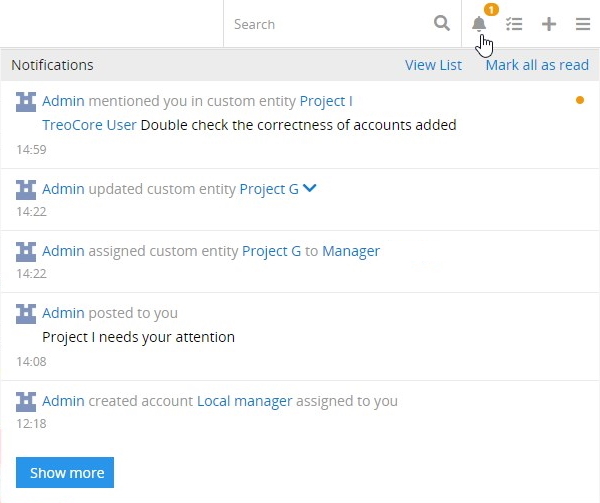
Task: Open the Project I entity link
Action: click(326, 101)
